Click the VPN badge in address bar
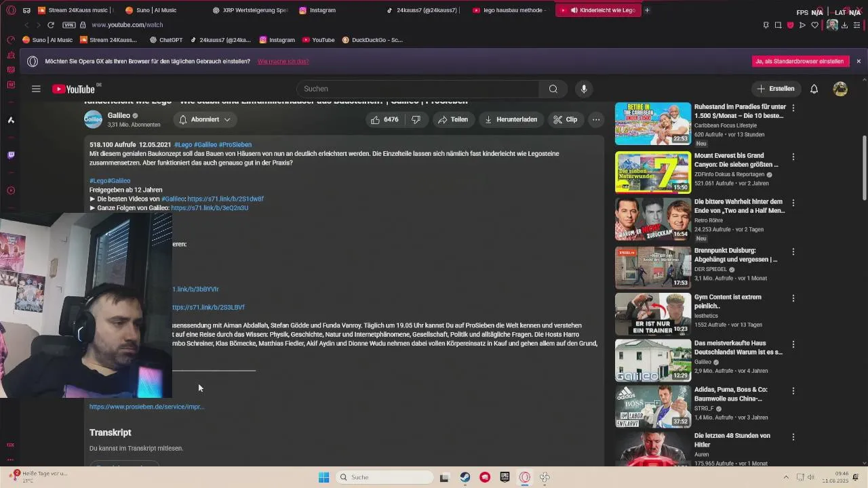This screenshot has height=488, width=868. click(x=68, y=25)
